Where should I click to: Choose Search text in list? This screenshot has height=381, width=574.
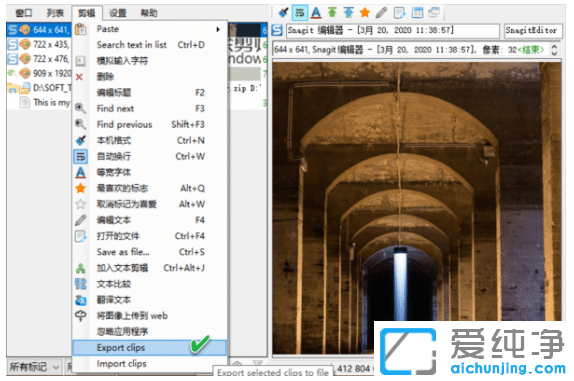pos(150,45)
